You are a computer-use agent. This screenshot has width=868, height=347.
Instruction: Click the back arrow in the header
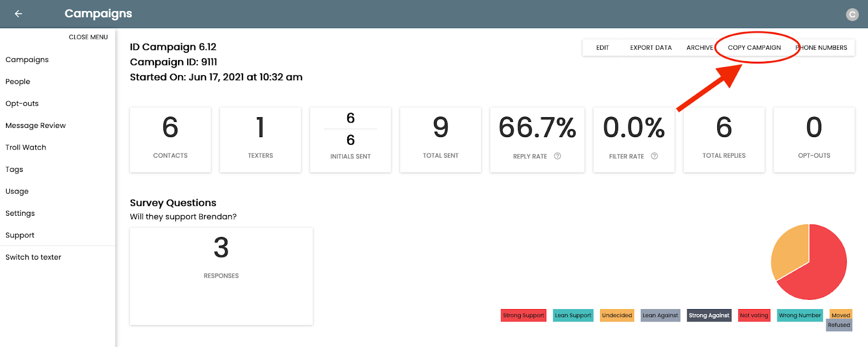18,14
